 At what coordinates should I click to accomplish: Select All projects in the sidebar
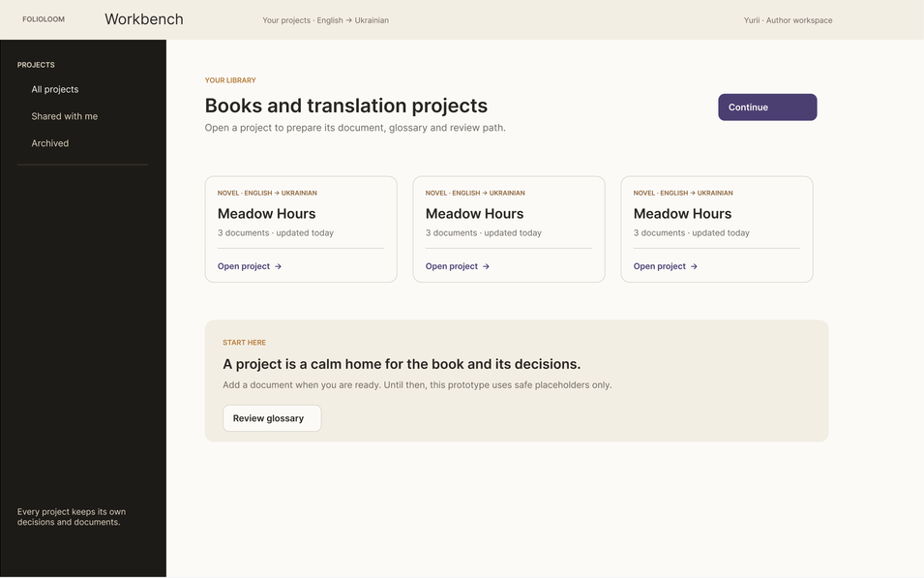(55, 89)
